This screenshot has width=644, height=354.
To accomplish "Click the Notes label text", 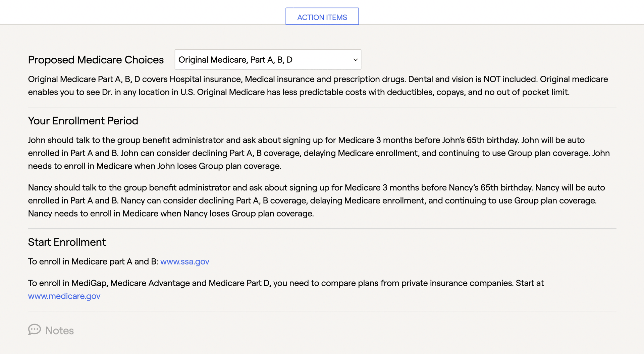I will coord(59,331).
